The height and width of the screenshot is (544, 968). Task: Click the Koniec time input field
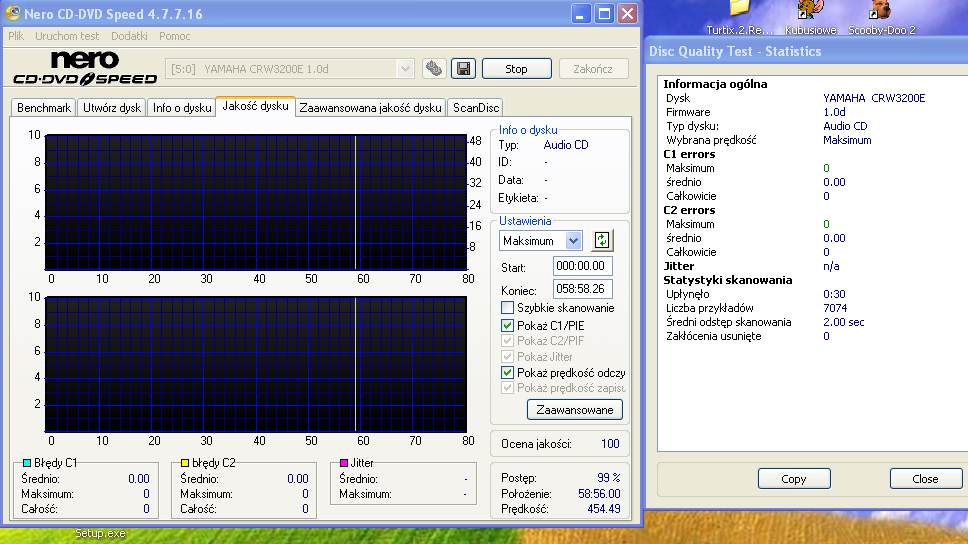582,290
